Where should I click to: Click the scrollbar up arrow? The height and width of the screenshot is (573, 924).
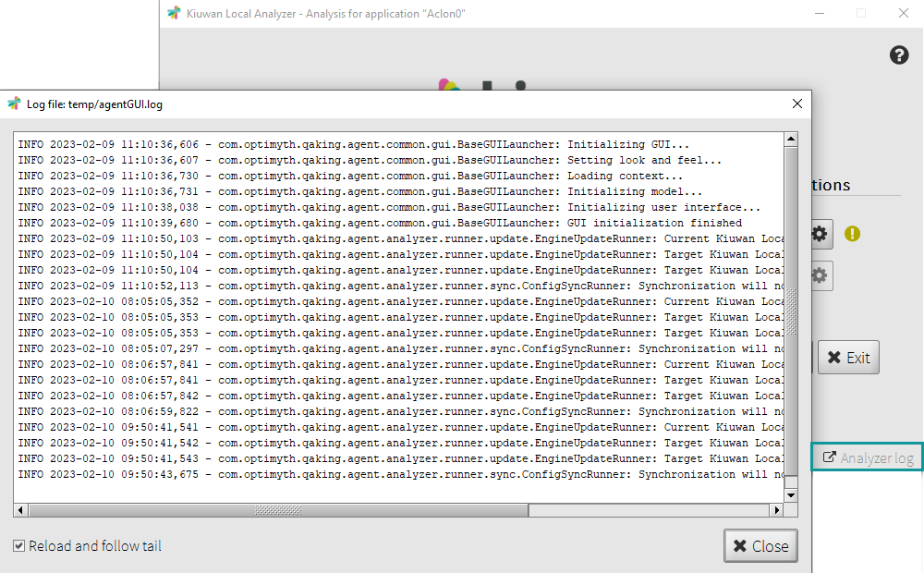pyautogui.click(x=790, y=139)
